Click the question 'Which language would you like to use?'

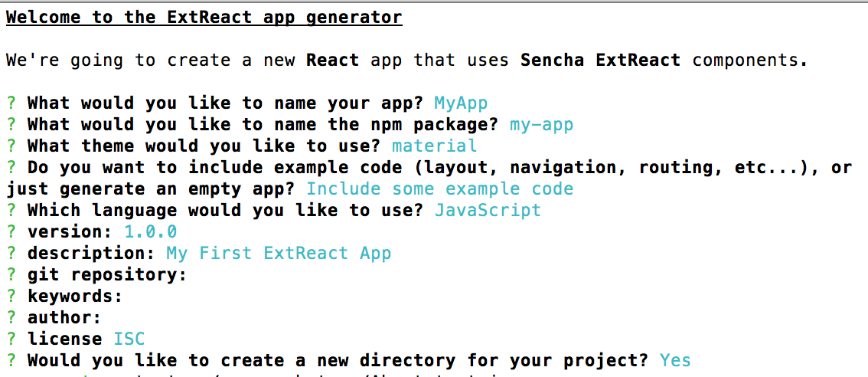point(225,210)
